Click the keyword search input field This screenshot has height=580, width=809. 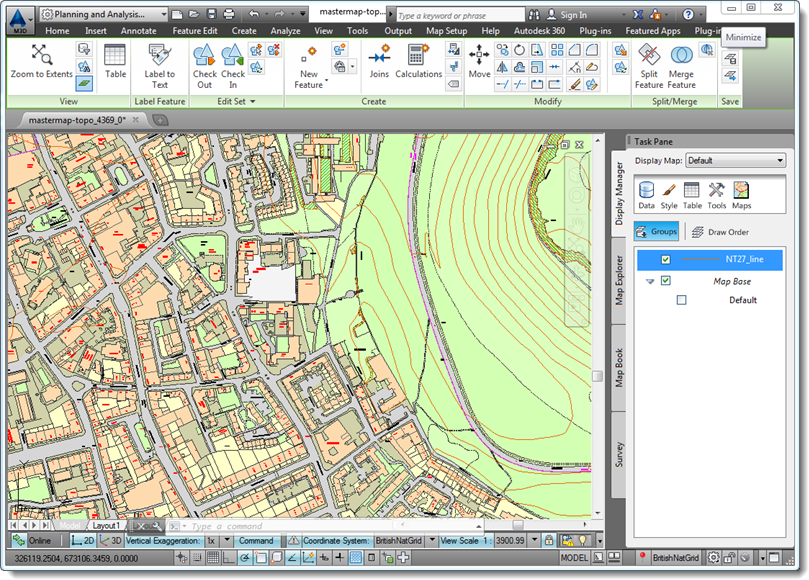point(460,15)
